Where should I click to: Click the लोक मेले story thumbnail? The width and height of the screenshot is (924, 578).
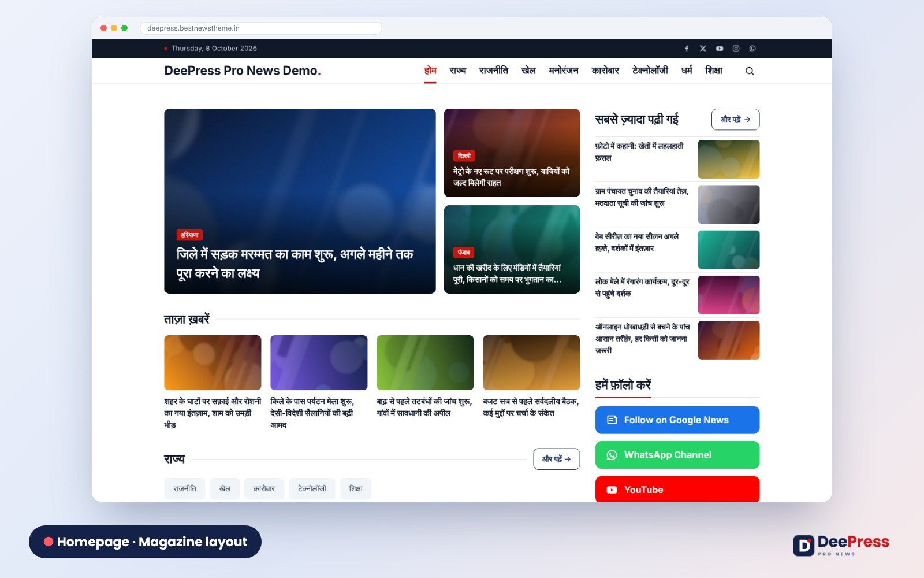[x=729, y=295]
